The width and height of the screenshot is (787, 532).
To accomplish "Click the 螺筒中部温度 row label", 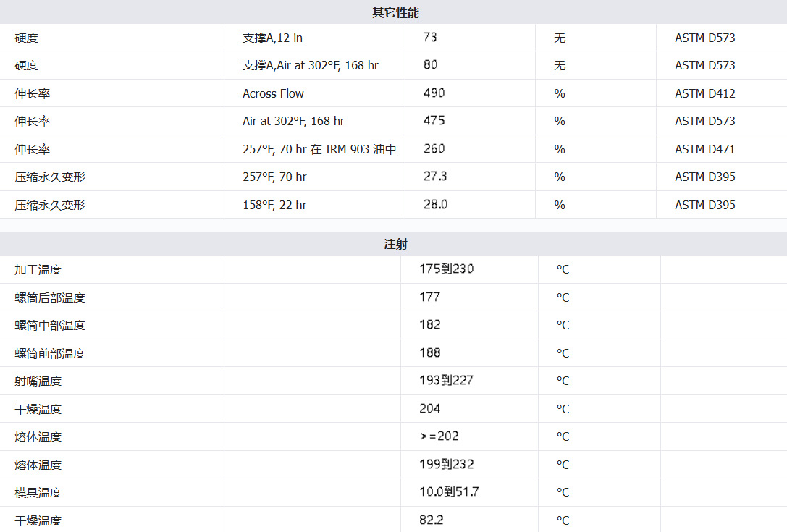I will [50, 326].
